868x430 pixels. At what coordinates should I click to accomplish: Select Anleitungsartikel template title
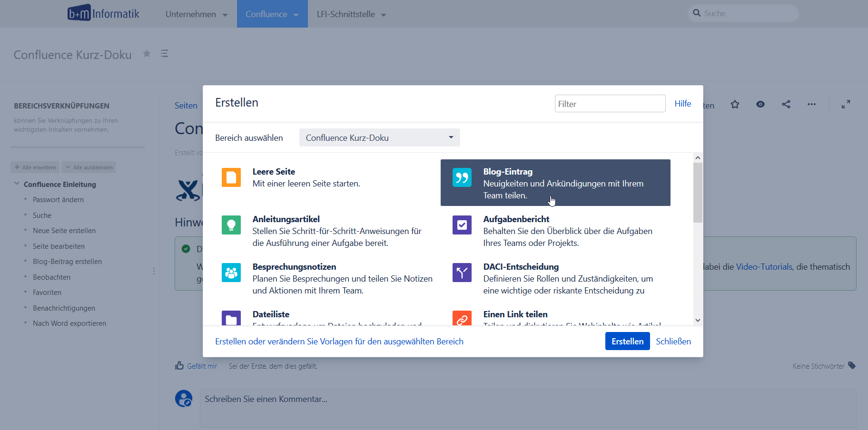point(286,219)
